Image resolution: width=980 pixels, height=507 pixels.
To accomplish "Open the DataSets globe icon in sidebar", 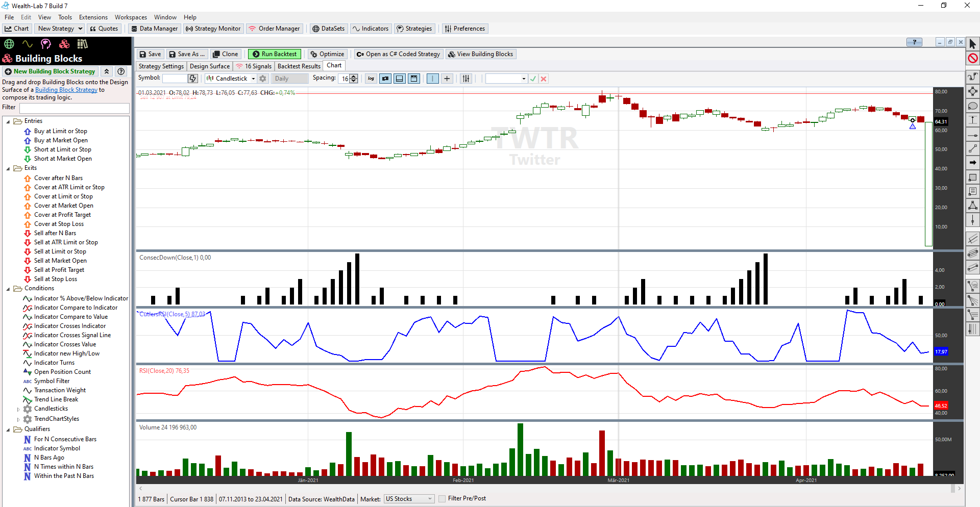I will 9,44.
